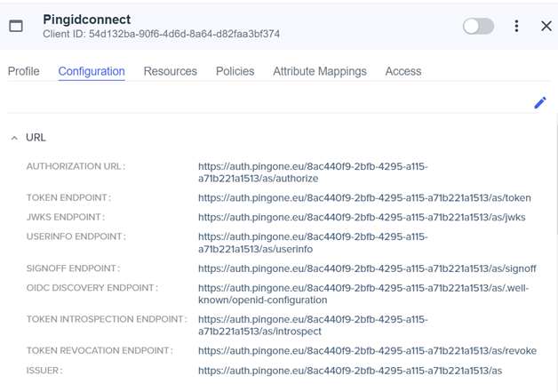Click the OIDC Discovery Endpoint URL

tap(363, 294)
